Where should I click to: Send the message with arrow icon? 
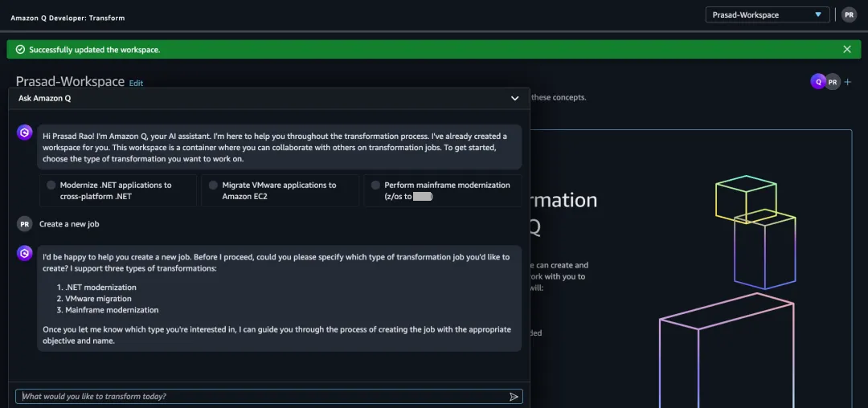tap(514, 397)
